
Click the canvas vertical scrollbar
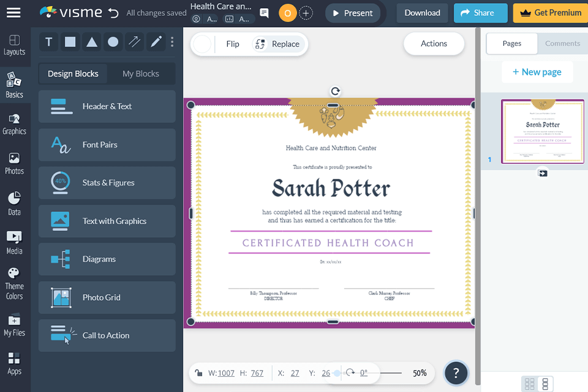(477, 206)
